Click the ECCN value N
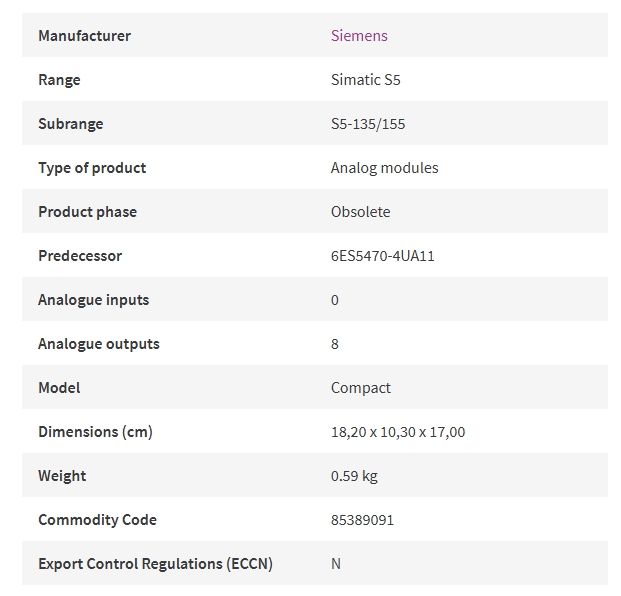Image resolution: width=621 pixels, height=596 pixels. coord(336,564)
